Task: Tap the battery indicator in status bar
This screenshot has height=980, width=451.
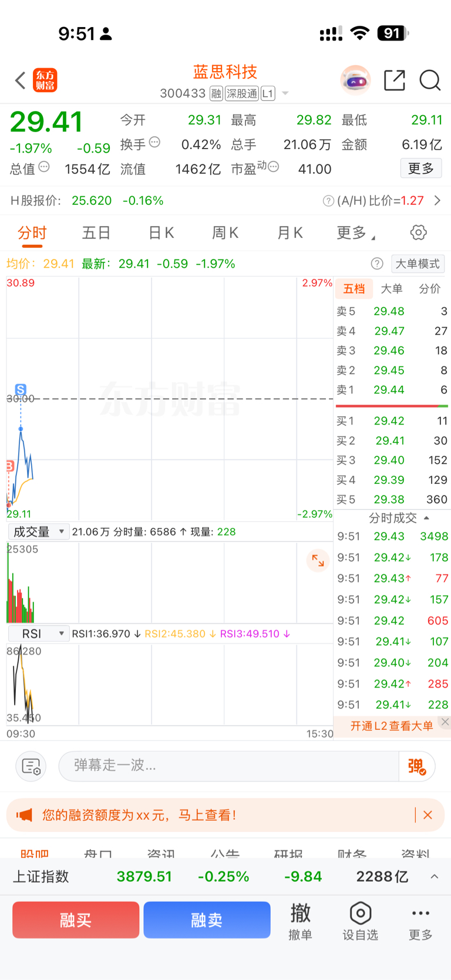Action: tap(393, 33)
